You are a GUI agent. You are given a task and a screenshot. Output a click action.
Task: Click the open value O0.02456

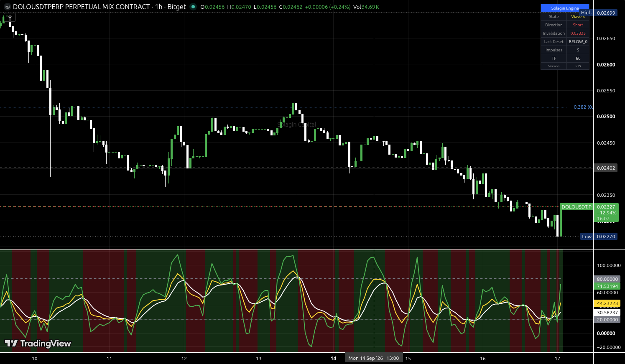(x=213, y=7)
